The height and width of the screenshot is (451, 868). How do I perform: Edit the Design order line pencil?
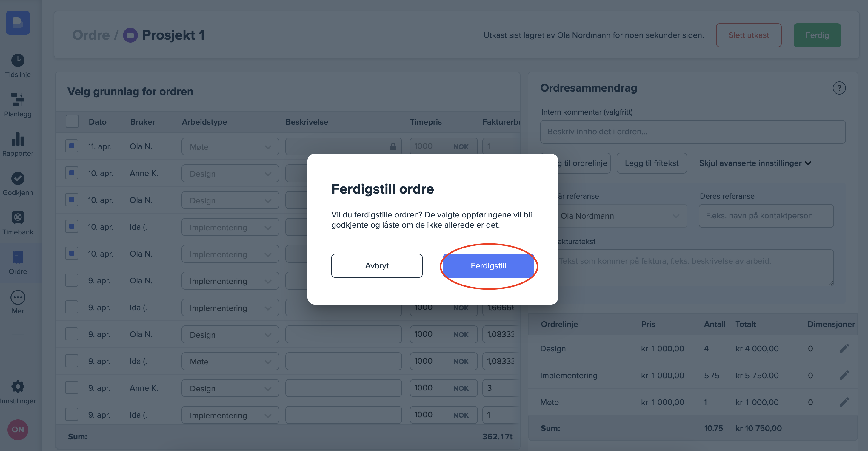(x=844, y=348)
